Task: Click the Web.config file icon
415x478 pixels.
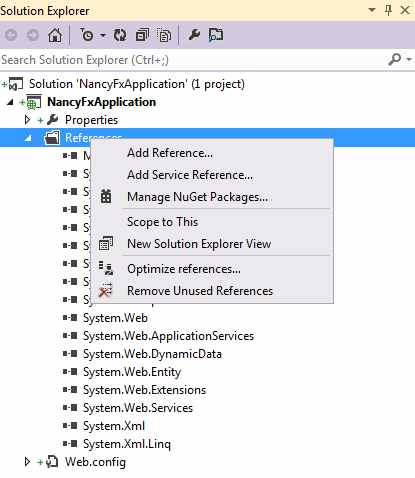Action: 52,462
